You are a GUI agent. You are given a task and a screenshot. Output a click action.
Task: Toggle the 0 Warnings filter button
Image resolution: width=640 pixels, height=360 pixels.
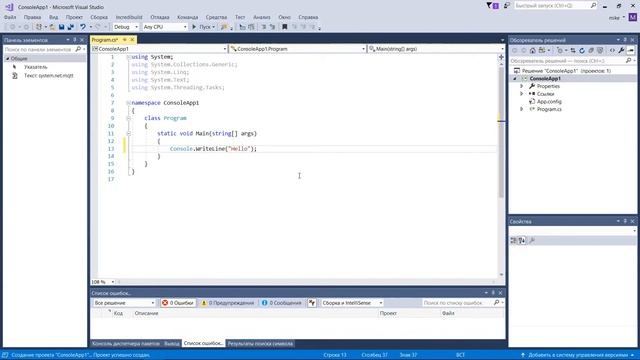228,303
